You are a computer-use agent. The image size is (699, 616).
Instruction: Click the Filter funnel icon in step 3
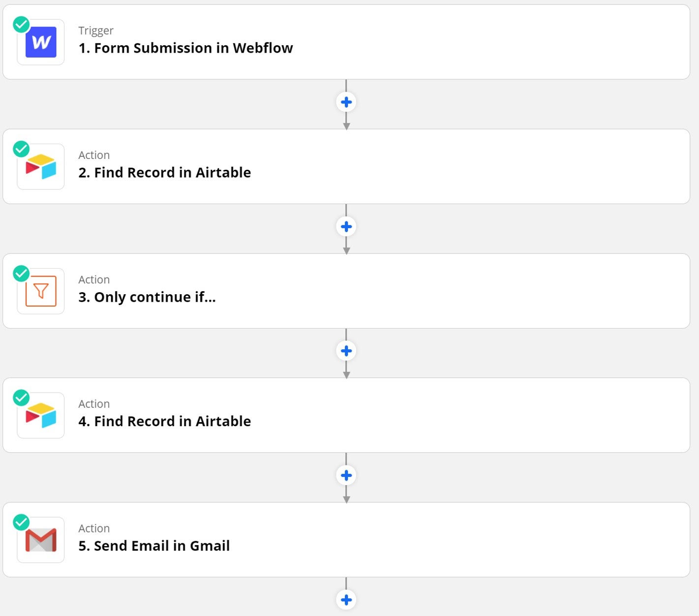pyautogui.click(x=41, y=291)
